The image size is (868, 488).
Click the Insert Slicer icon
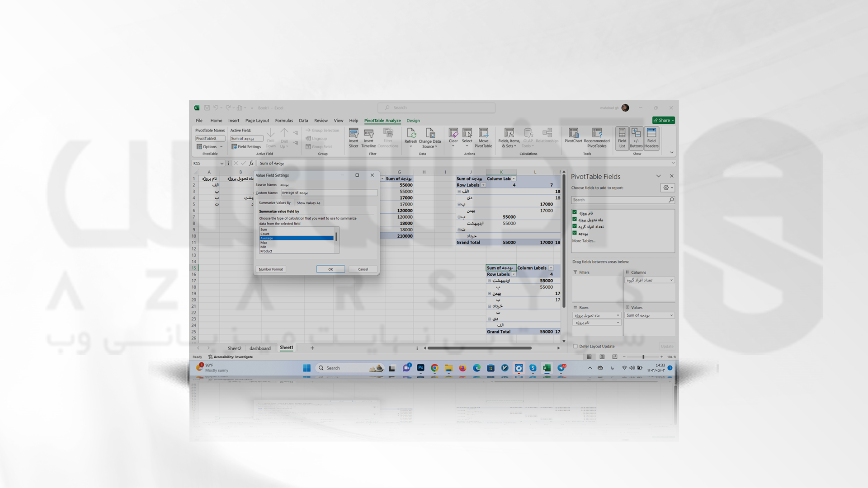pyautogui.click(x=354, y=138)
